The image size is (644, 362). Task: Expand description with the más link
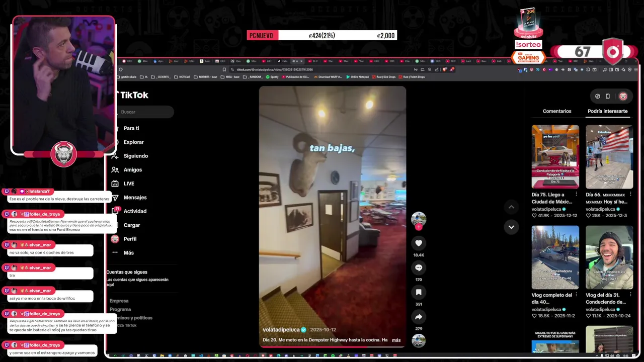396,340
